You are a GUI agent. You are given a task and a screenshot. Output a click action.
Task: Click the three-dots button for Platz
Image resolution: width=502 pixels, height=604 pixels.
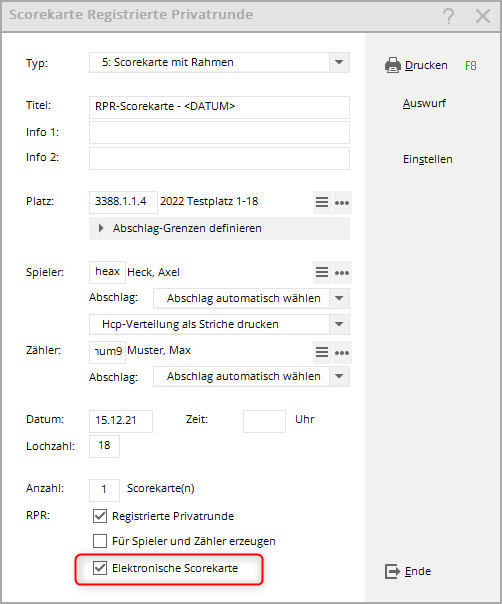[x=342, y=203]
